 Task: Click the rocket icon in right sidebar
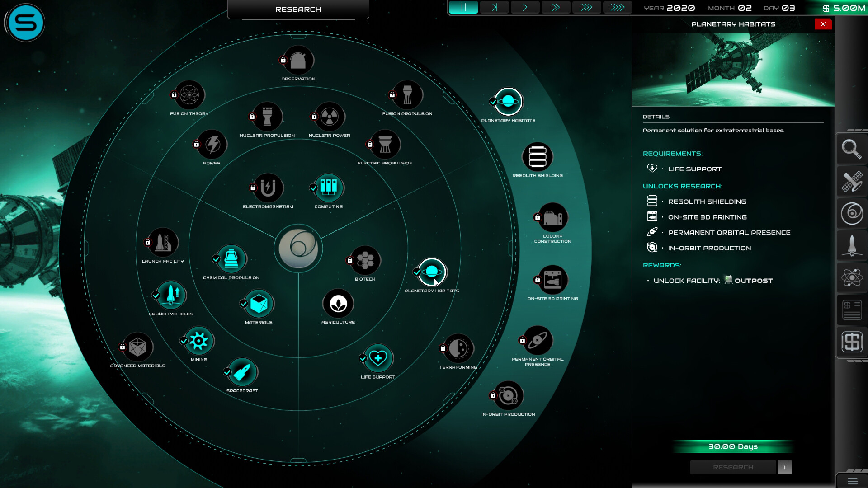pyautogui.click(x=852, y=245)
